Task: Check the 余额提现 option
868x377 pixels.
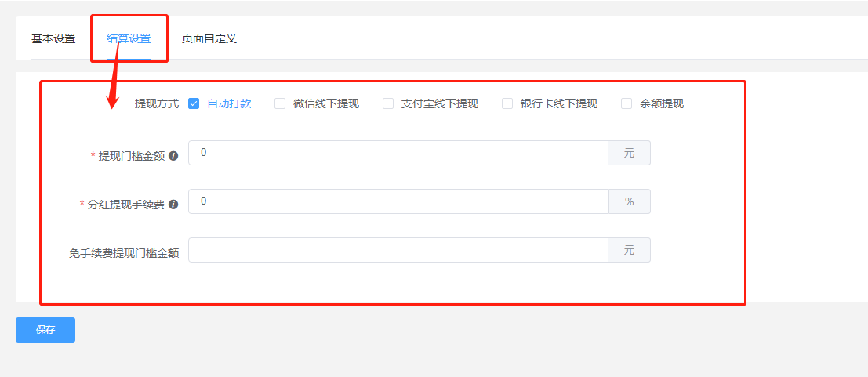Action: tap(626, 103)
